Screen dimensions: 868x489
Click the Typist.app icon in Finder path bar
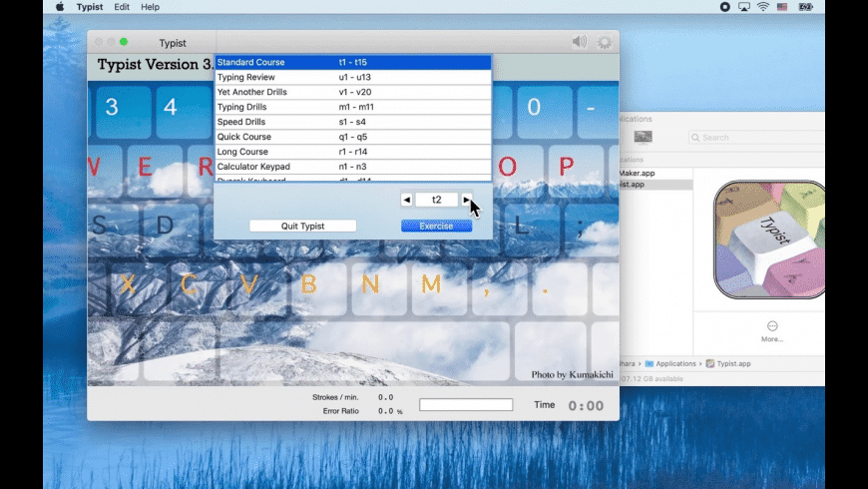click(709, 364)
